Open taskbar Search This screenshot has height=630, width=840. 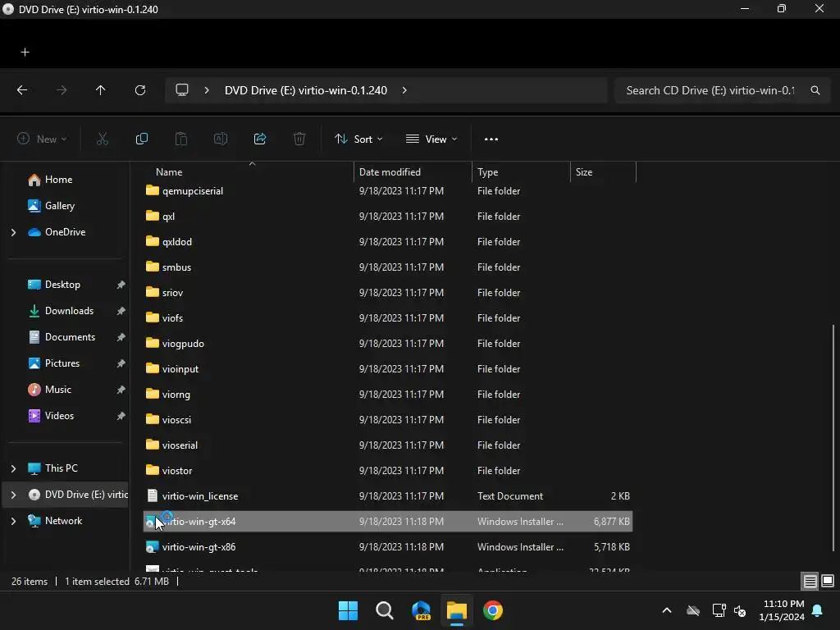pos(384,610)
